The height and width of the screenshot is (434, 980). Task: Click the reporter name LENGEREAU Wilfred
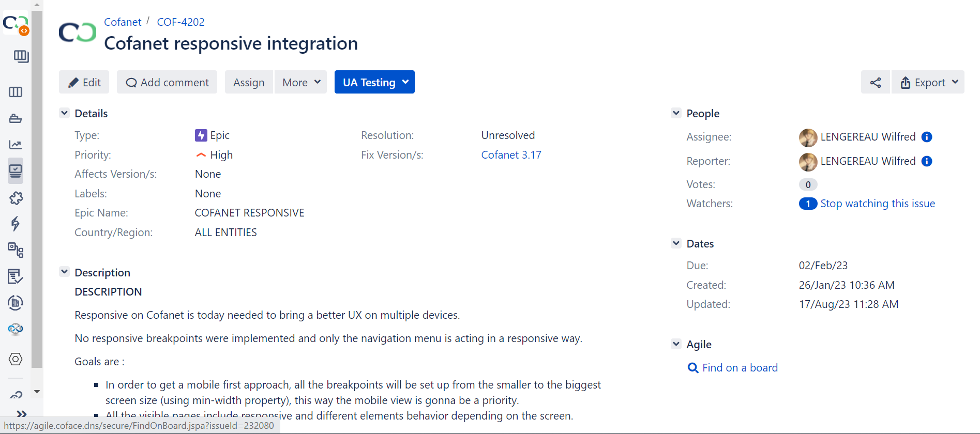[868, 161]
